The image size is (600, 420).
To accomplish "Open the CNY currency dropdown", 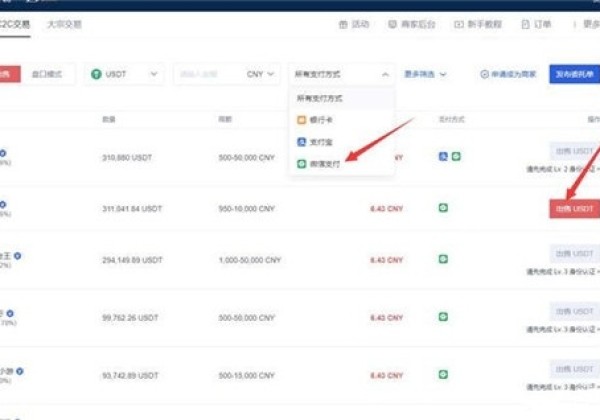I will click(x=260, y=74).
